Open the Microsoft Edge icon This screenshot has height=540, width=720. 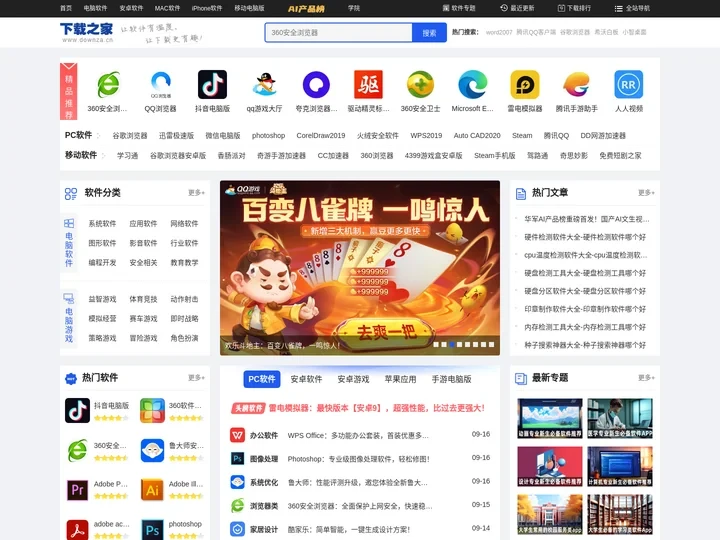tap(472, 85)
